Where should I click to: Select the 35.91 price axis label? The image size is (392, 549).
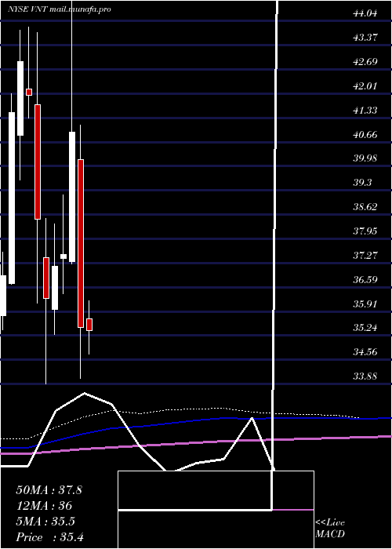[x=365, y=304]
